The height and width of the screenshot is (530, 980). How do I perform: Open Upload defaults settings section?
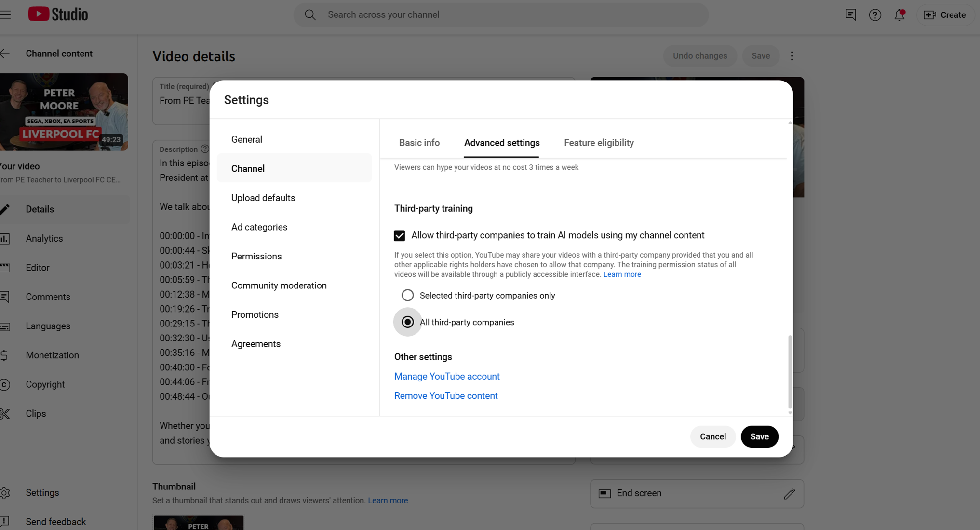pos(263,198)
